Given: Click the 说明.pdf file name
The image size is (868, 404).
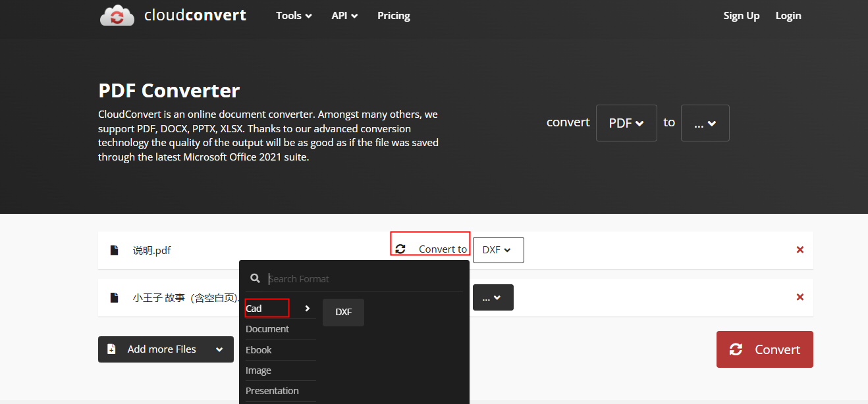Looking at the screenshot, I should (152, 250).
